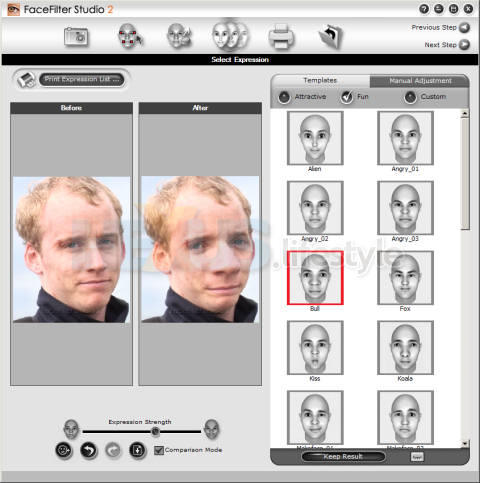Select the bottom-left Makeface template thumbnail
The width and height of the screenshot is (480, 483).
point(315,418)
